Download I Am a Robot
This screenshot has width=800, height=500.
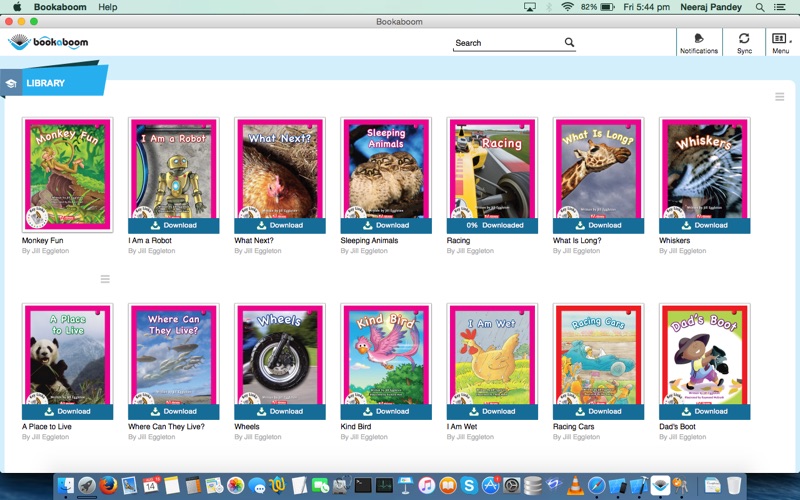[173, 225]
